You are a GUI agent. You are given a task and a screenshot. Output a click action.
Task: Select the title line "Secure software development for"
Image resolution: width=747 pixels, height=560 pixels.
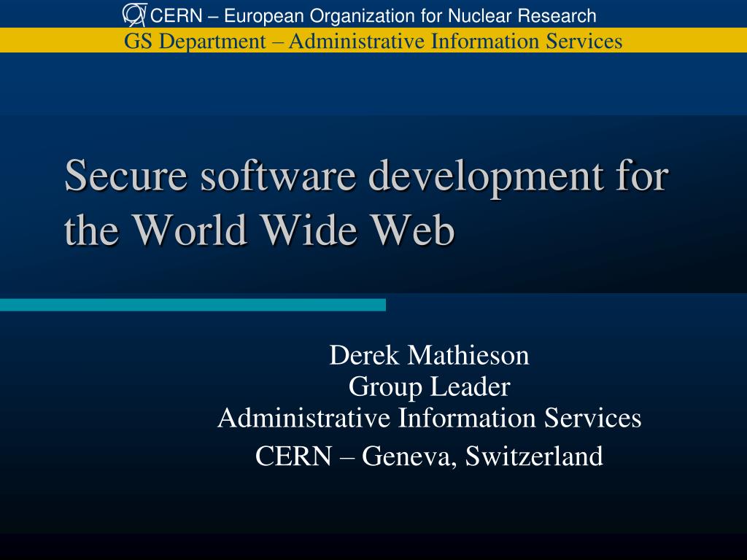[366, 177]
